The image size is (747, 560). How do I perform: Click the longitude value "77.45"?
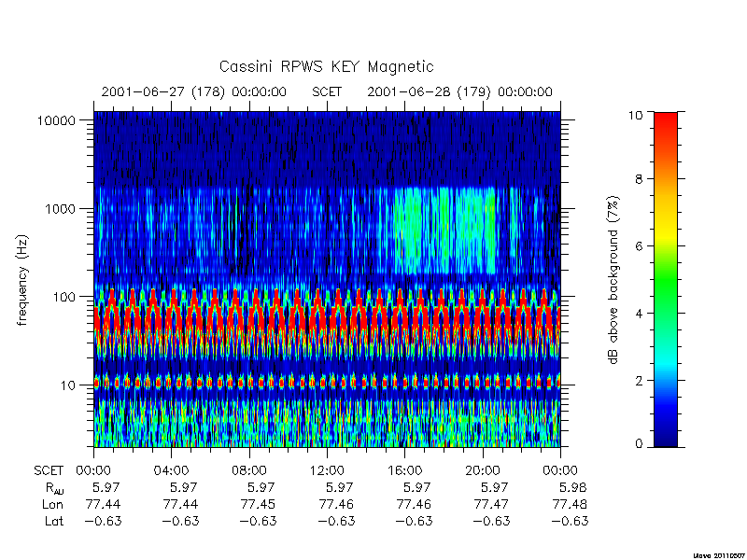(x=258, y=504)
